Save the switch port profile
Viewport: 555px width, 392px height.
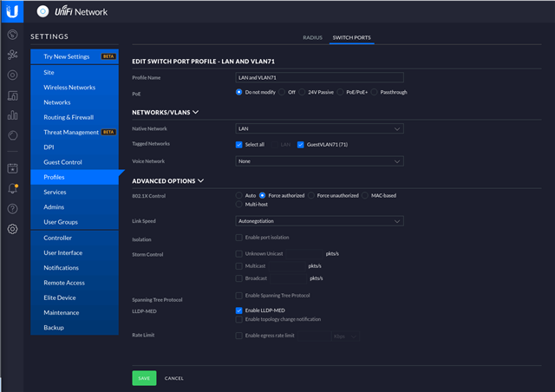click(x=144, y=378)
